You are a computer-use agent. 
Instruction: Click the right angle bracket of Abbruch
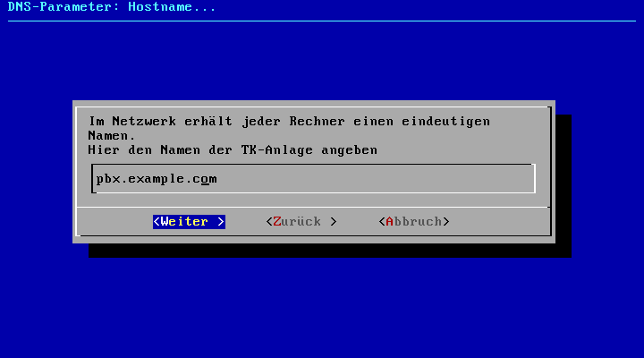tap(446, 222)
